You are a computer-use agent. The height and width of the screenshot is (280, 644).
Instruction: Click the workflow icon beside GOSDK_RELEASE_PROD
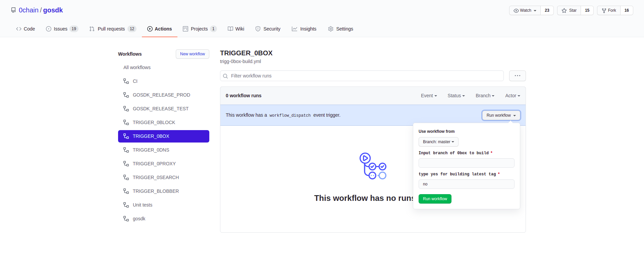[126, 95]
